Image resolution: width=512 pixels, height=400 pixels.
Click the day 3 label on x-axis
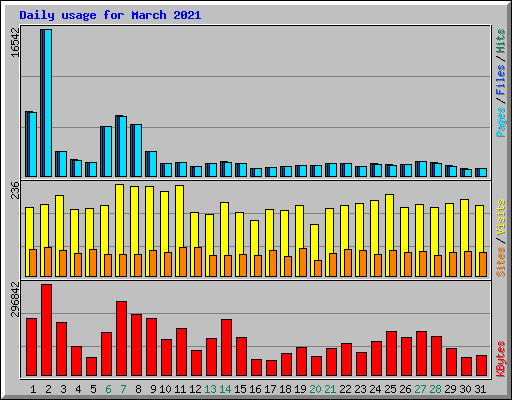coord(63,389)
